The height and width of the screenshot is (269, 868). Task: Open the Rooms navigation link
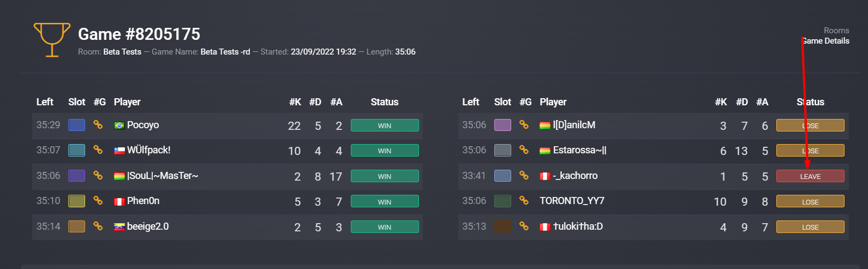(836, 31)
